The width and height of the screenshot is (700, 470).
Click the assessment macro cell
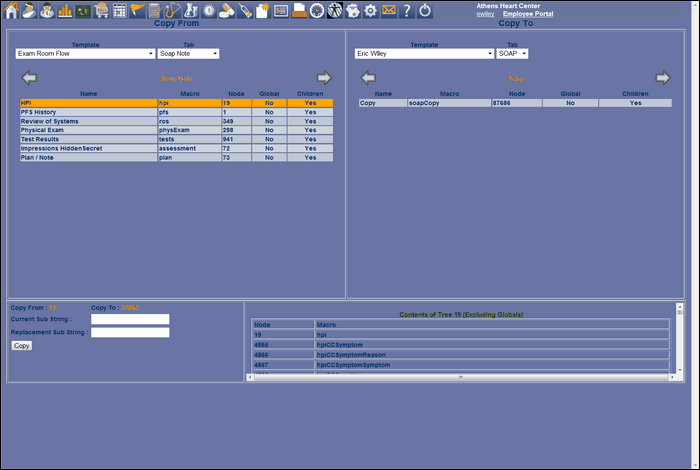coord(190,148)
